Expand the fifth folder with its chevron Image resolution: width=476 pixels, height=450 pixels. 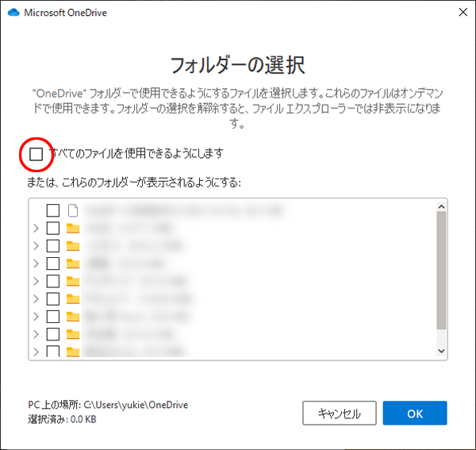[x=36, y=298]
